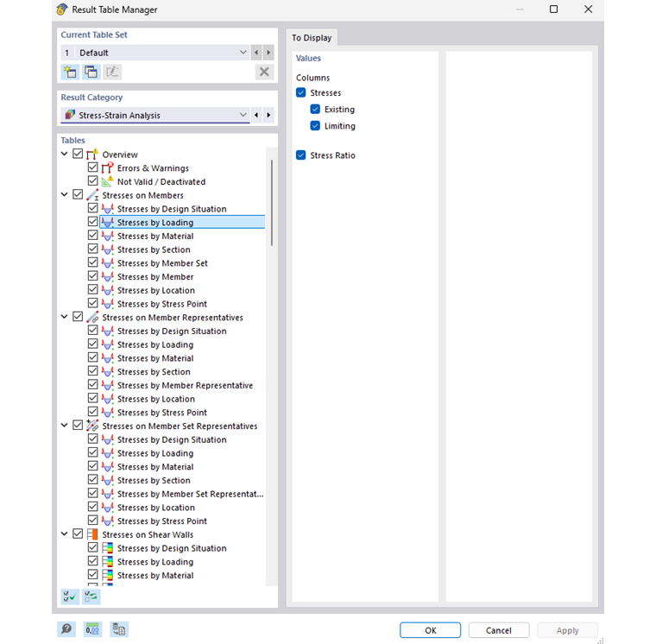Viewport: 656px width, 644px height.
Task: Select the To Display tab
Action: 312,38
